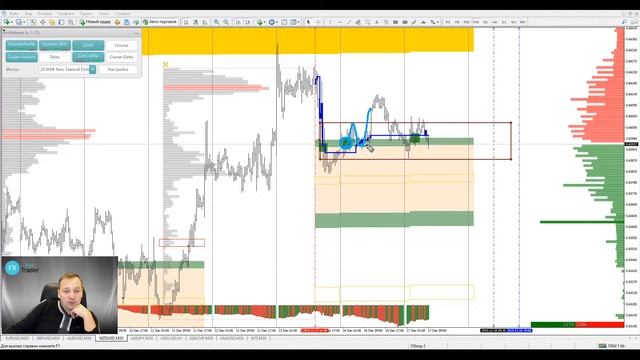This screenshot has width=640, height=360.
Task: Switch chart to M15 timeframe
Action: click(467, 22)
